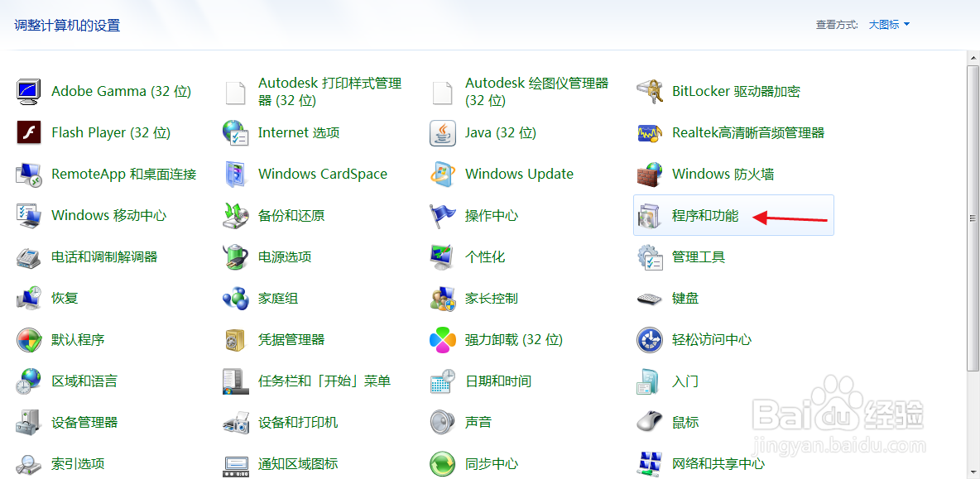Open the 声音 speaker icon
980x479 pixels.
point(443,422)
